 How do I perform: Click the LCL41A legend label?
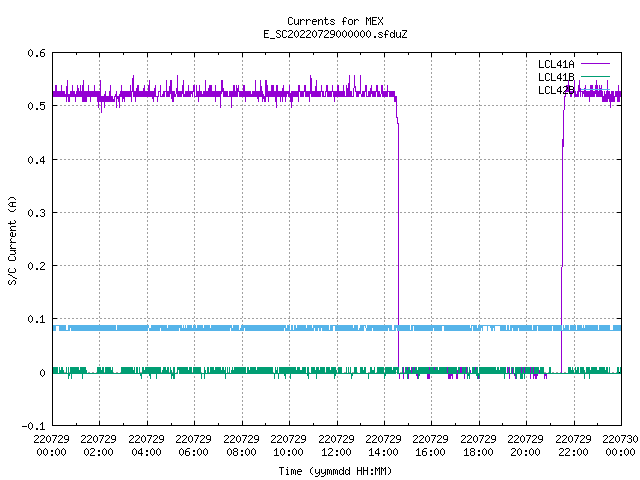[556, 64]
